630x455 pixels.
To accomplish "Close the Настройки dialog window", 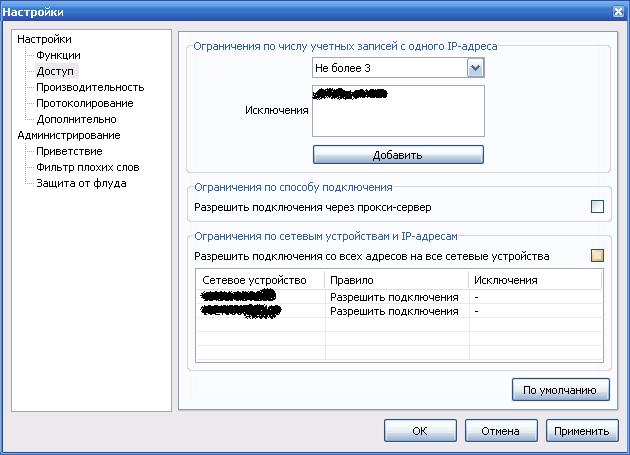I will pyautogui.click(x=617, y=11).
